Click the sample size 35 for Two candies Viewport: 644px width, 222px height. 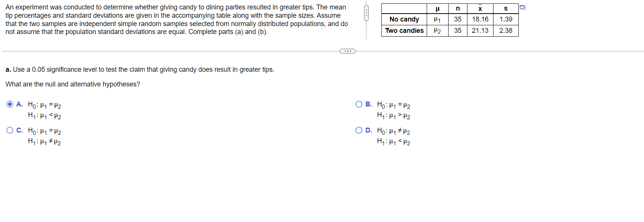[457, 31]
